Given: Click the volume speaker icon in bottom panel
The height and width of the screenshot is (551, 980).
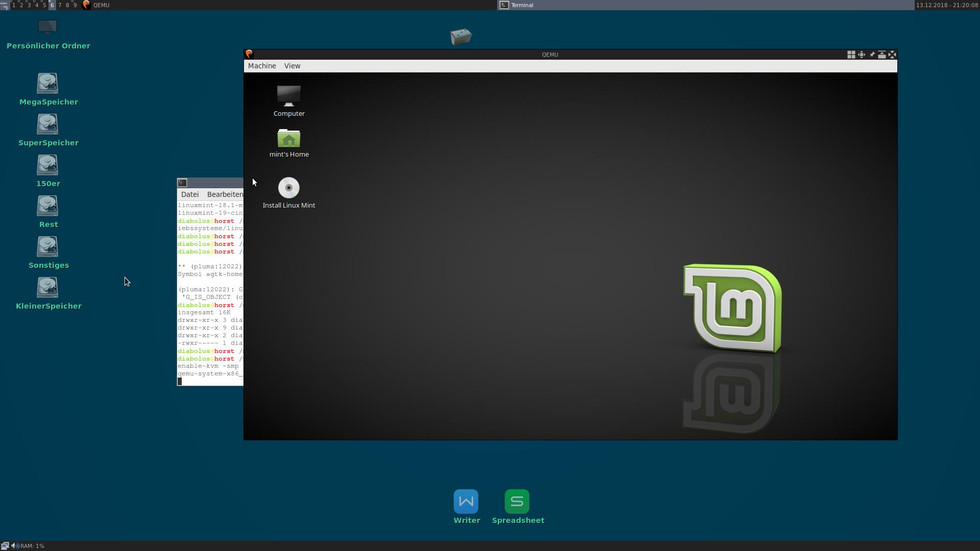Looking at the screenshot, I should click(14, 545).
